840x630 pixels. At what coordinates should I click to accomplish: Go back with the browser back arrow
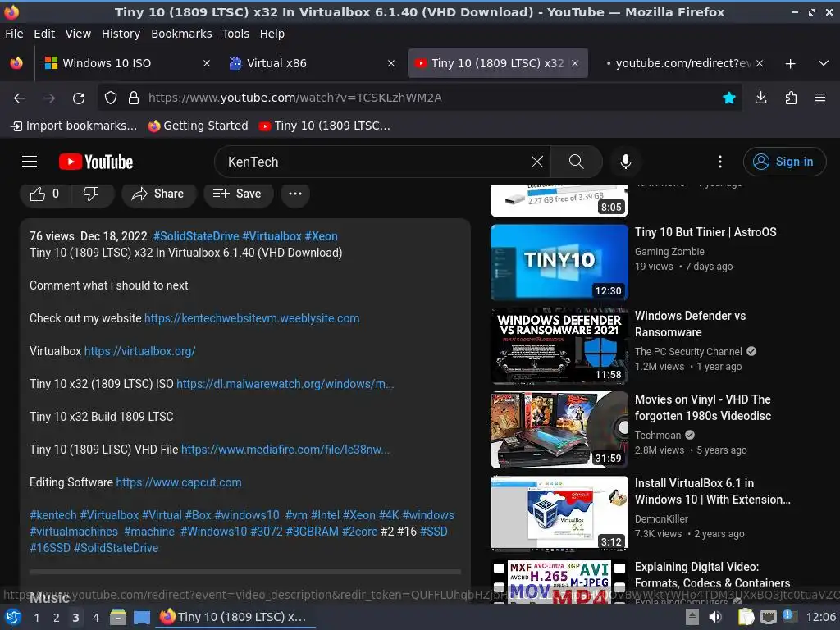click(20, 98)
